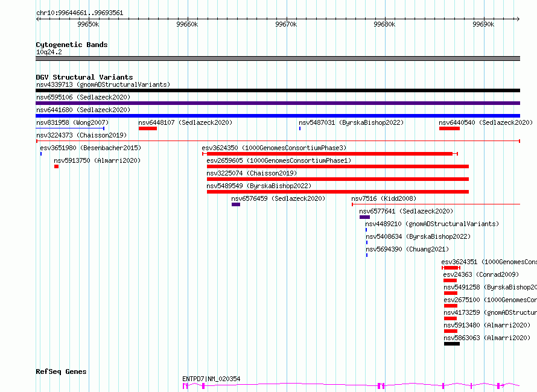Open variant nsv5408634 (ByrskaBishop2022)
The image size is (537, 392).
tap(418, 236)
